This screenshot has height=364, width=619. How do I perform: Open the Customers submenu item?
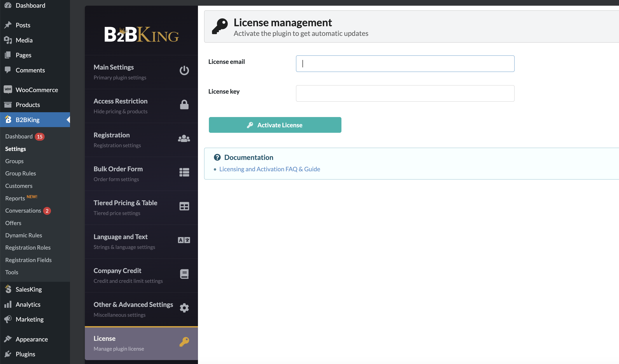19,186
